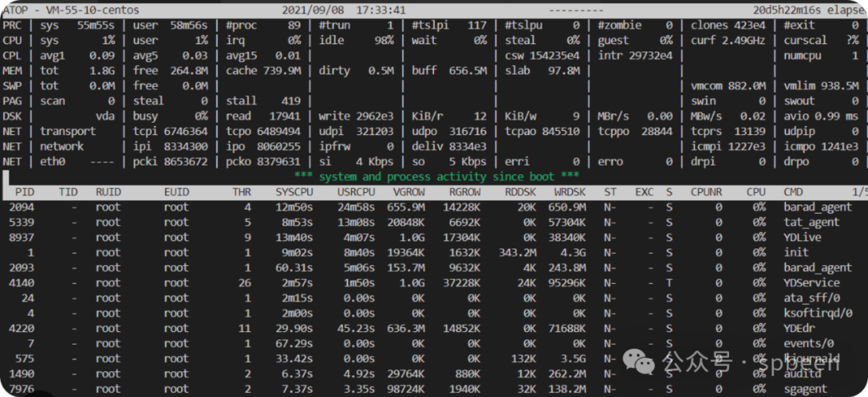Select the vda disk name
The height and width of the screenshot is (397, 868).
click(105, 117)
